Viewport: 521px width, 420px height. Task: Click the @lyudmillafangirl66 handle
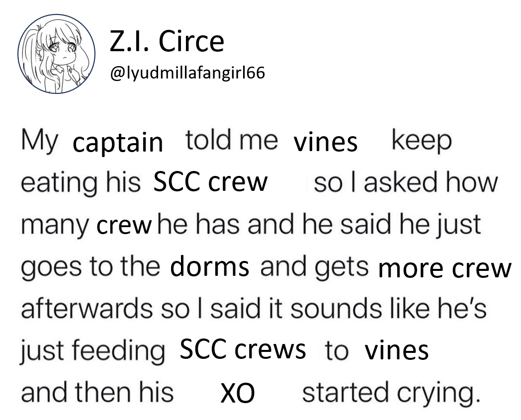coord(187,73)
